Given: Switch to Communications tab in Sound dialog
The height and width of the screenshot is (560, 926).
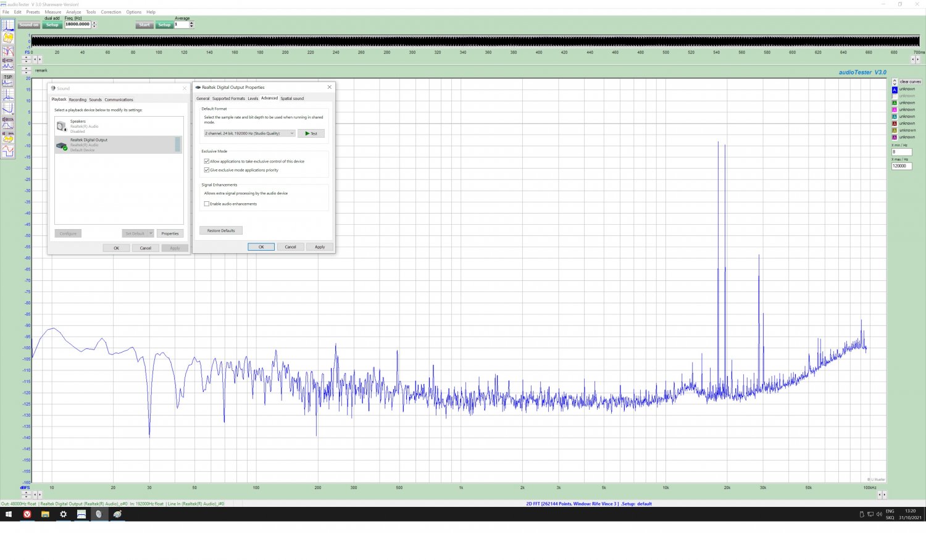Looking at the screenshot, I should pos(119,99).
